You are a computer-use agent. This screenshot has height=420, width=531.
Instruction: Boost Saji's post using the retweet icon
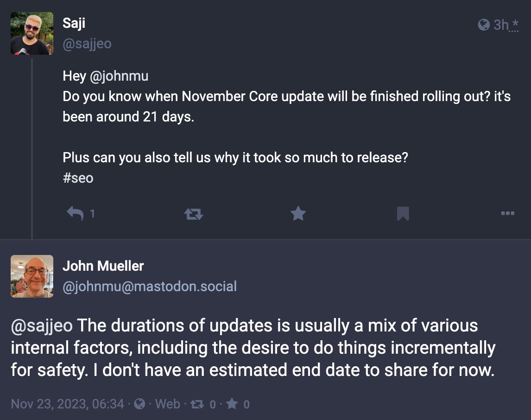pyautogui.click(x=193, y=214)
